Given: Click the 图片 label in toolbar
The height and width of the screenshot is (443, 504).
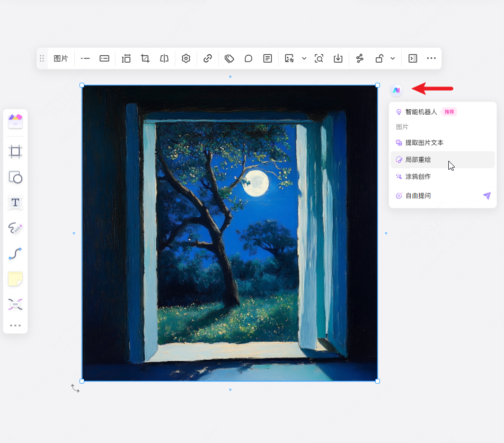Looking at the screenshot, I should (61, 58).
